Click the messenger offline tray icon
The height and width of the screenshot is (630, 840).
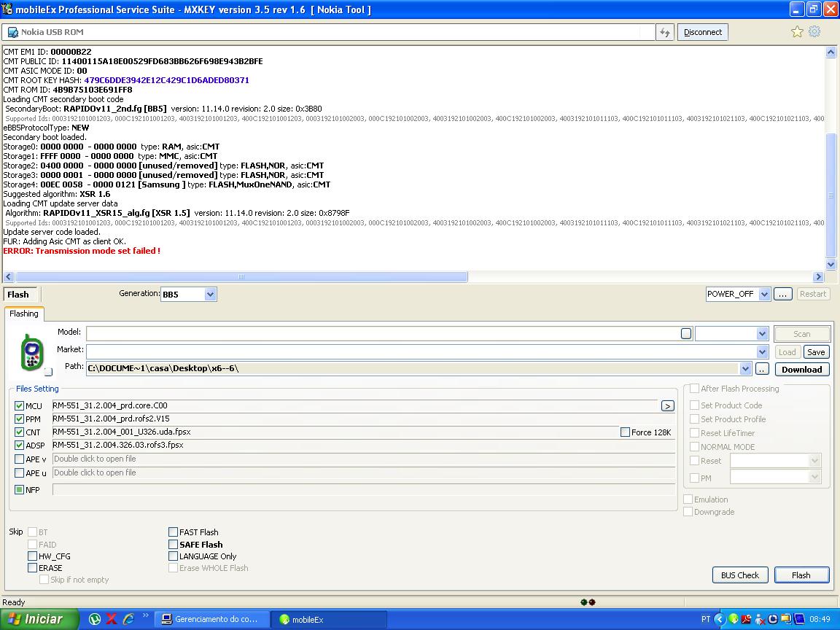760,620
